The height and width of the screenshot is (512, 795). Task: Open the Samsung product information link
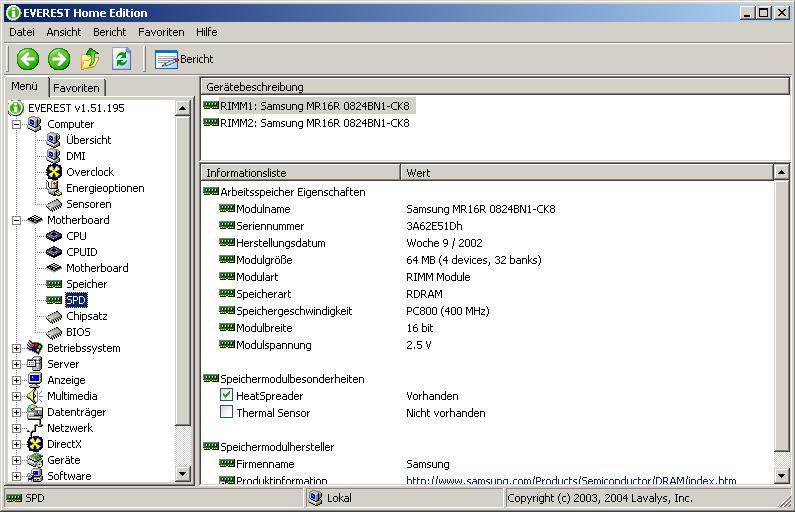(571, 480)
